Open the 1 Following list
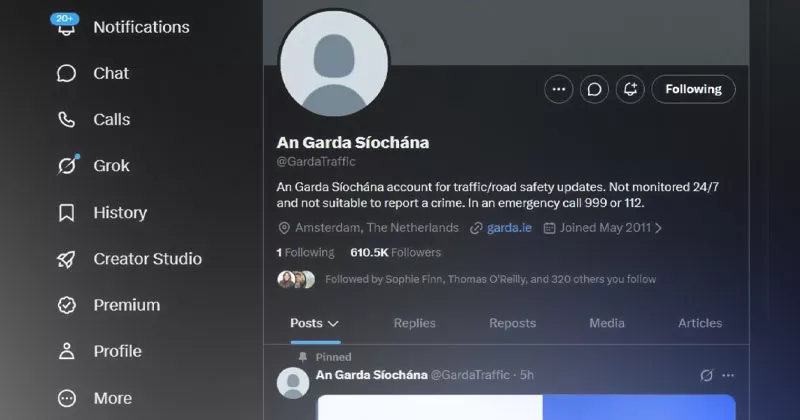This screenshot has width=800, height=420. 305,253
